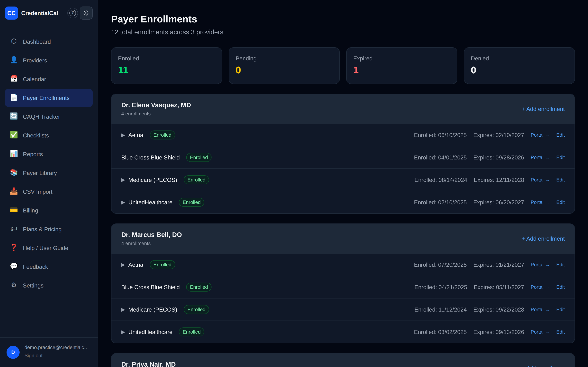Click the Billing credit card icon
This screenshot has width=588, height=367.
coord(14,210)
